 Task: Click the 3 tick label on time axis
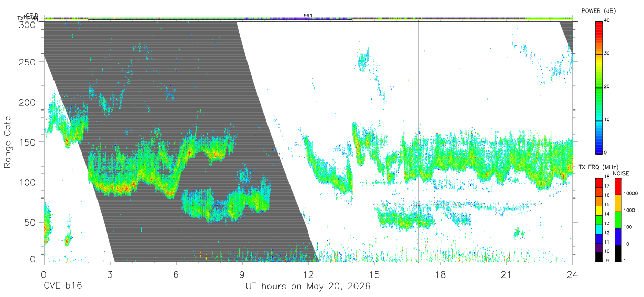[110, 274]
